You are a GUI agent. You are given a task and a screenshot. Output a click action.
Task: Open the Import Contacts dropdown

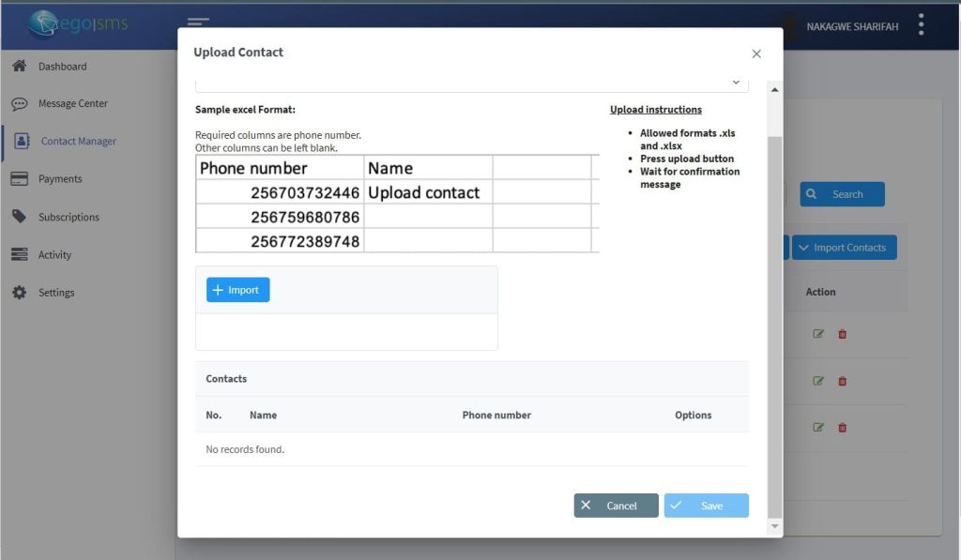click(844, 248)
